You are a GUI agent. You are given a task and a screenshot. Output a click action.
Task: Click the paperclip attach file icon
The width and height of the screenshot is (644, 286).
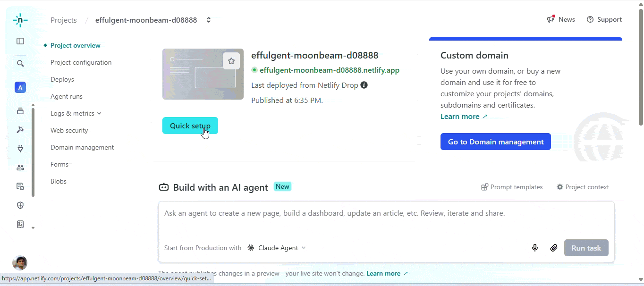[x=554, y=248]
